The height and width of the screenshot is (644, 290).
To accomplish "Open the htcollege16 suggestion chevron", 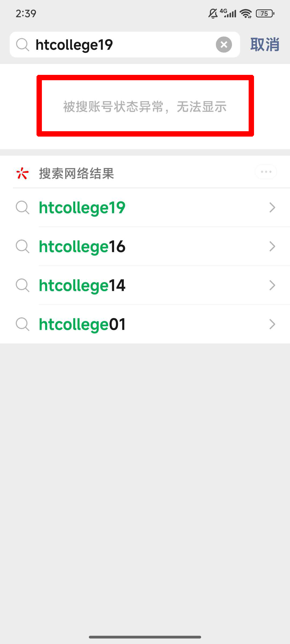I will point(272,246).
